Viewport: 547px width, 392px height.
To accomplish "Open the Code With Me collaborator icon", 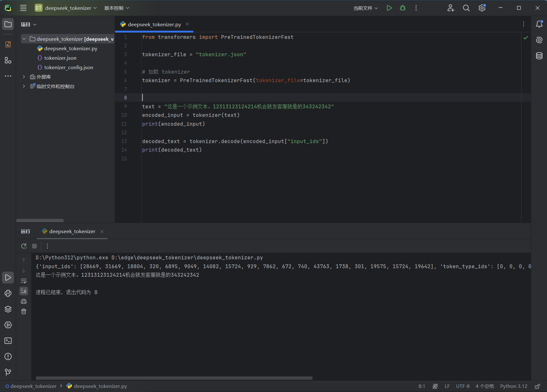I will click(x=451, y=8).
